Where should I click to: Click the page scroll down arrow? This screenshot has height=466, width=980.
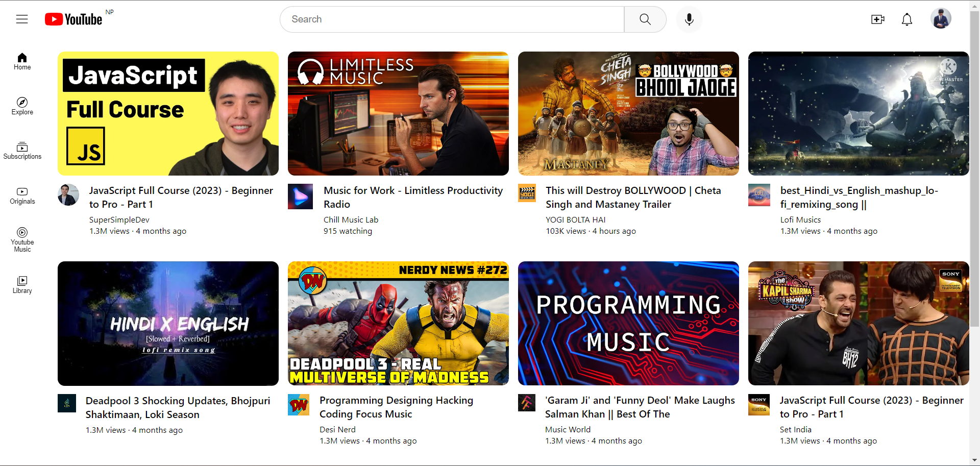[x=974, y=460]
